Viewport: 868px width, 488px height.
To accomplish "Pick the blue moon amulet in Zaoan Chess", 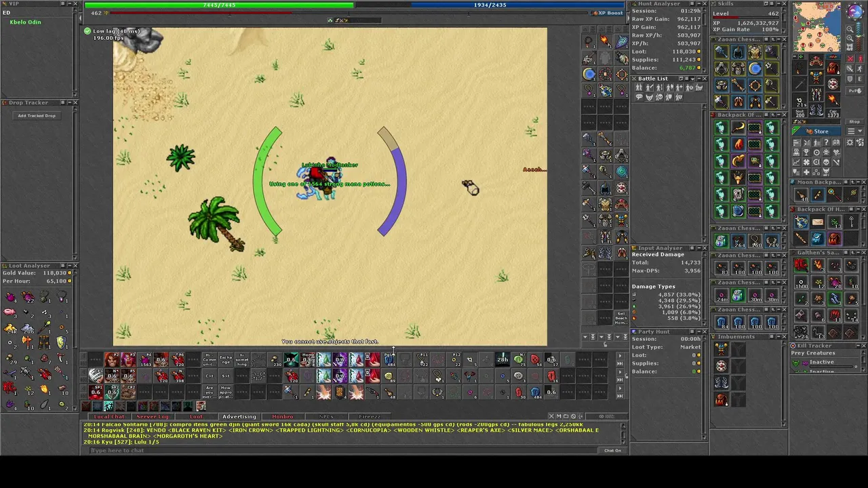I will (755, 68).
